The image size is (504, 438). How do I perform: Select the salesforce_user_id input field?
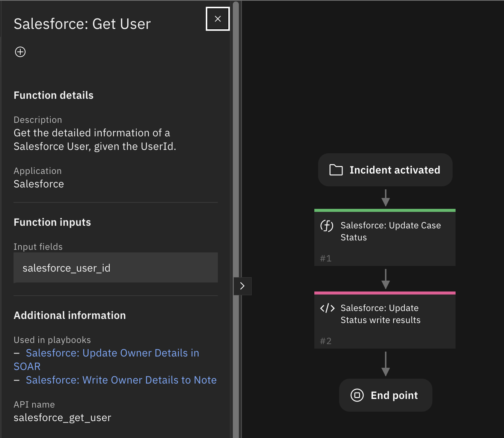[116, 268]
